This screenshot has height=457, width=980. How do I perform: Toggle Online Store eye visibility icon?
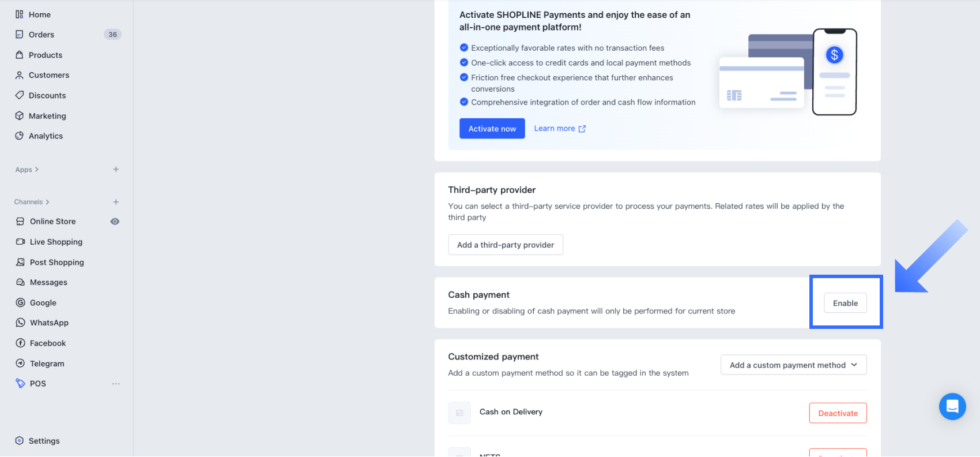click(115, 222)
